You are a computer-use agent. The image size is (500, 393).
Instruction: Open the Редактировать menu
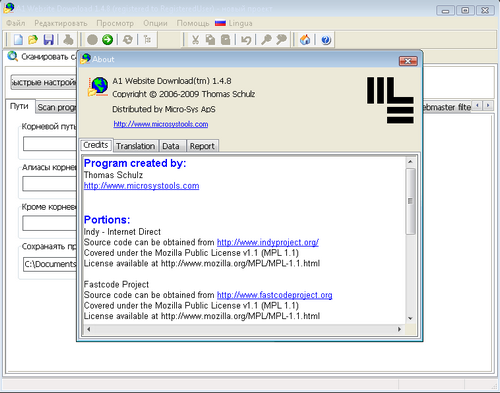[x=61, y=23]
